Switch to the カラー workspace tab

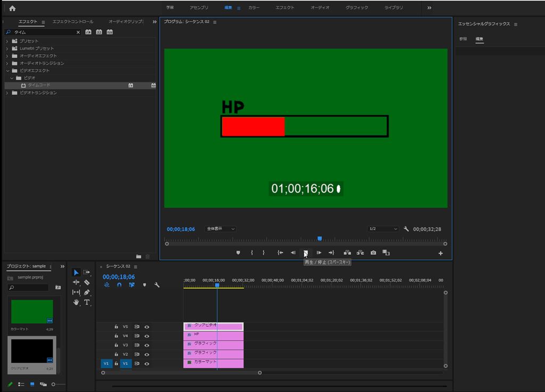click(254, 8)
